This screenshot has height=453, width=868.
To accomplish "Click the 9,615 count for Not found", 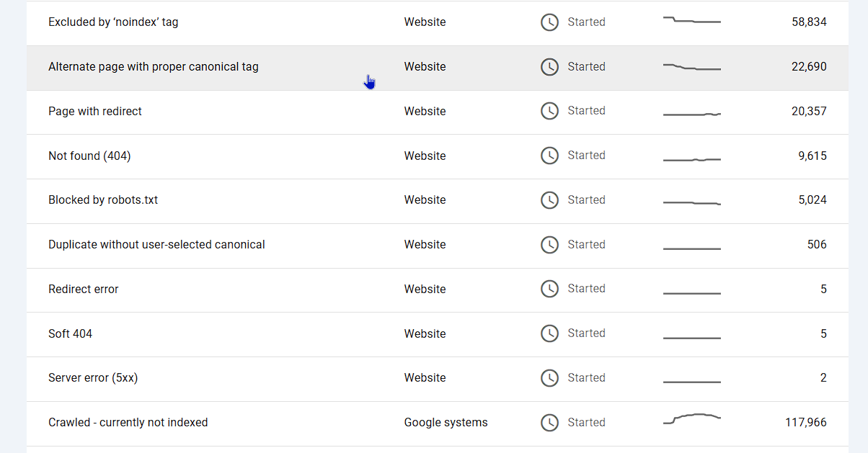I will pyautogui.click(x=812, y=156).
